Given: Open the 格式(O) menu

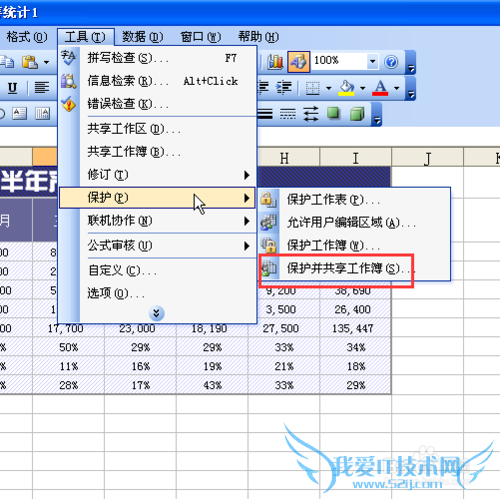Looking at the screenshot, I should [27, 37].
